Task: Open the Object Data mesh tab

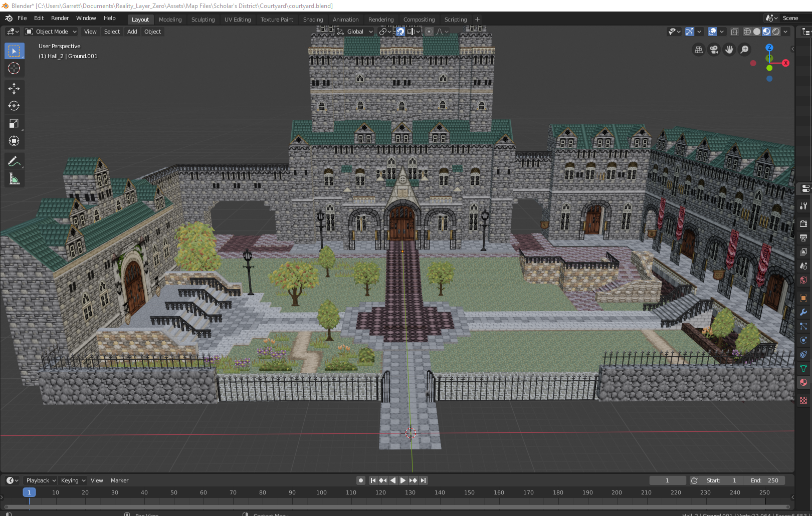Action: tap(803, 368)
